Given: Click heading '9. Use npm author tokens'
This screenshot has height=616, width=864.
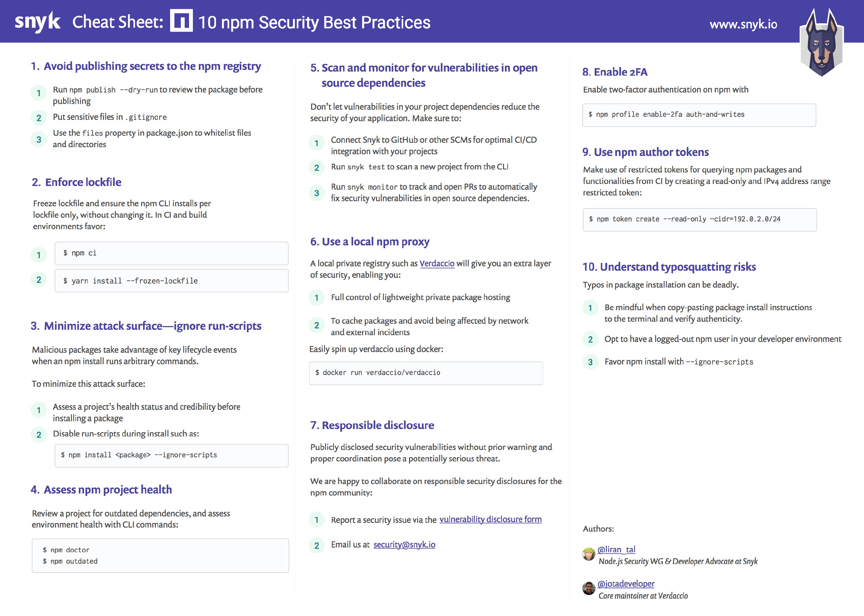Looking at the screenshot, I should tap(646, 152).
